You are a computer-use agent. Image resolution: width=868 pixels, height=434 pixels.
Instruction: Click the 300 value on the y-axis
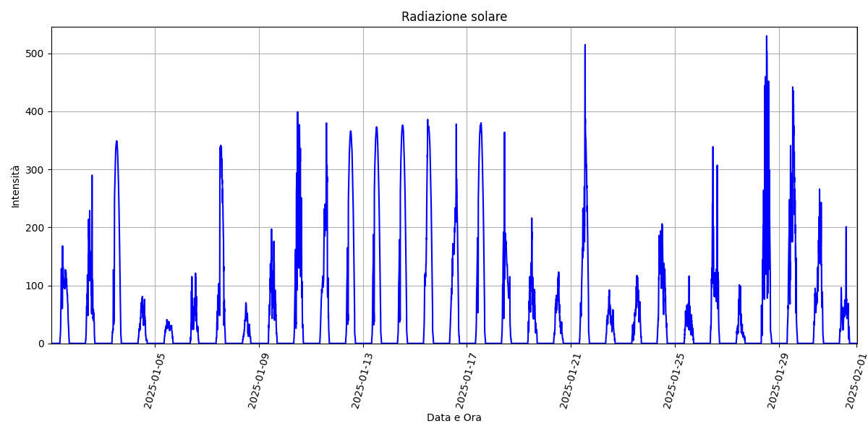click(x=34, y=170)
